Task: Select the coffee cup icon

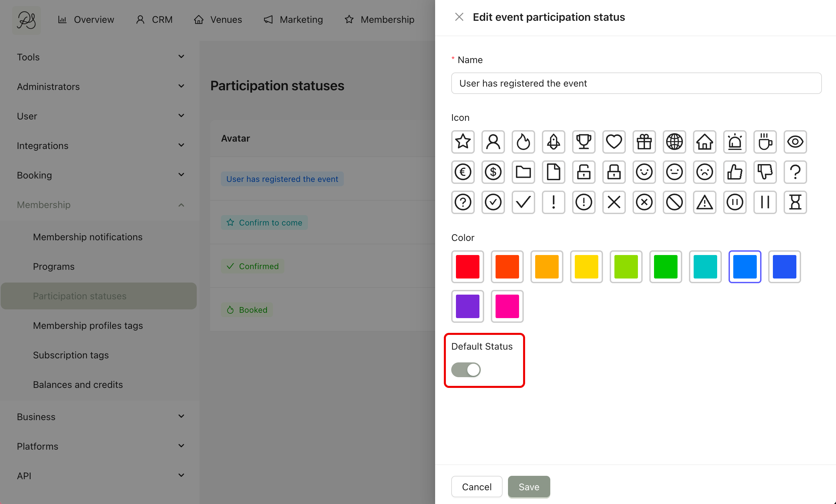Action: [x=765, y=142]
